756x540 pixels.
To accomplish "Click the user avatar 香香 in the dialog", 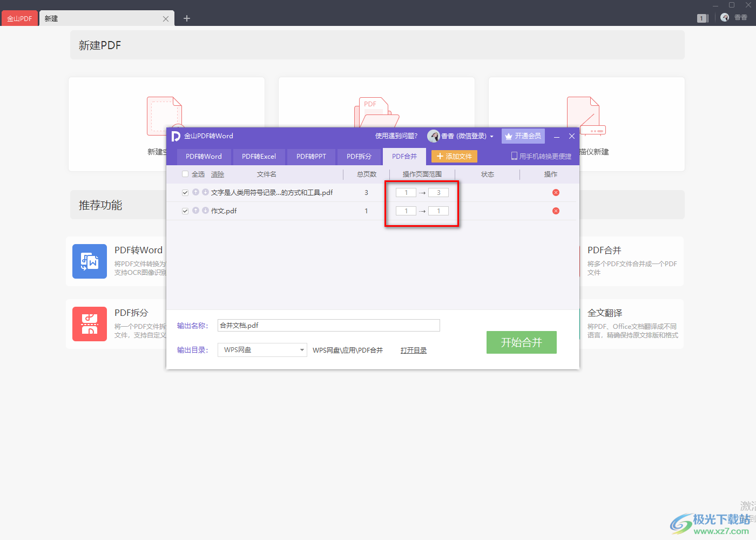I will (x=433, y=136).
